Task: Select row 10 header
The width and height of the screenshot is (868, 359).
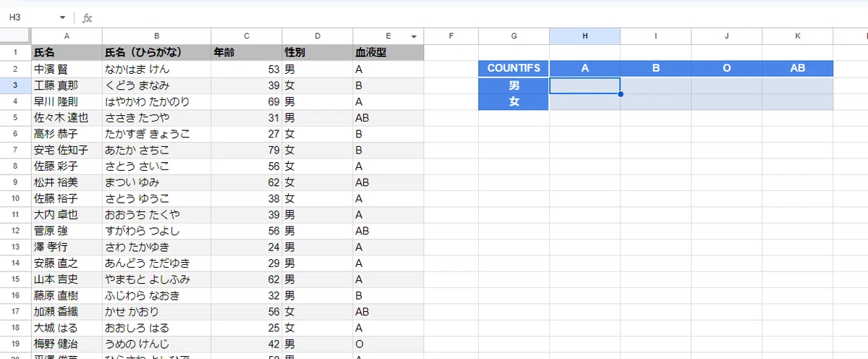Action: (x=14, y=198)
